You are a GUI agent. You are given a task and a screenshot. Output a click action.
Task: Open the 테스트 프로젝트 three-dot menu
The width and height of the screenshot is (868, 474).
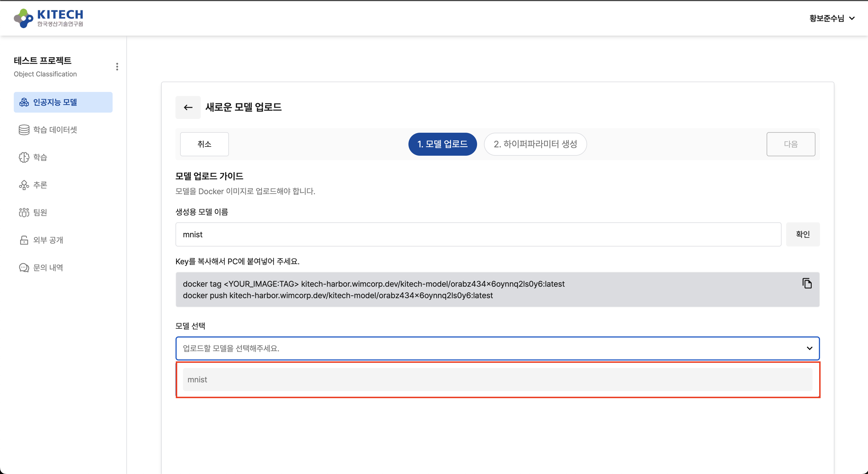click(x=117, y=66)
